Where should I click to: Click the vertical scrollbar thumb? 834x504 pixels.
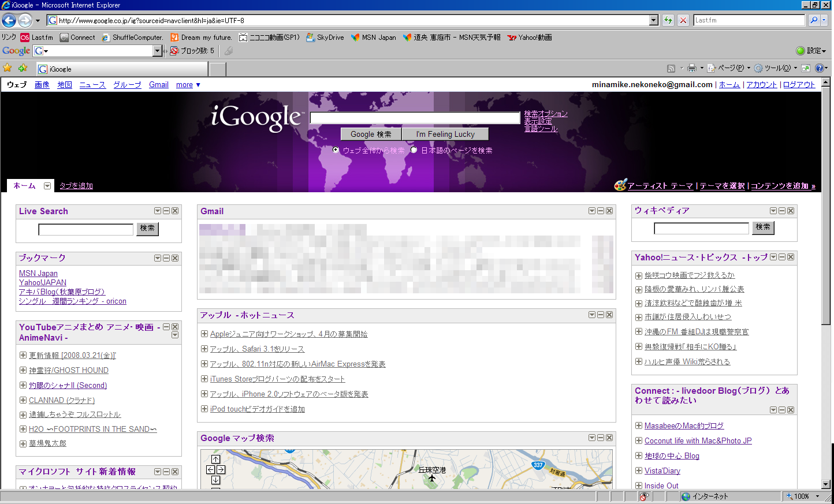(826, 205)
